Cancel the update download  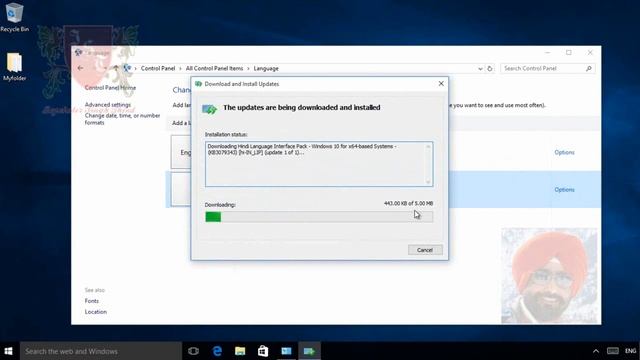coord(425,250)
